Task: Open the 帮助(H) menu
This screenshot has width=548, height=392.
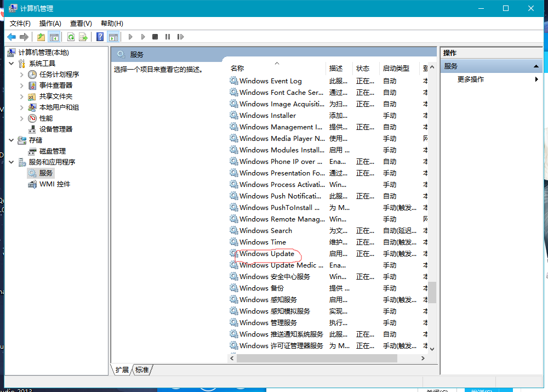Action: pos(112,24)
